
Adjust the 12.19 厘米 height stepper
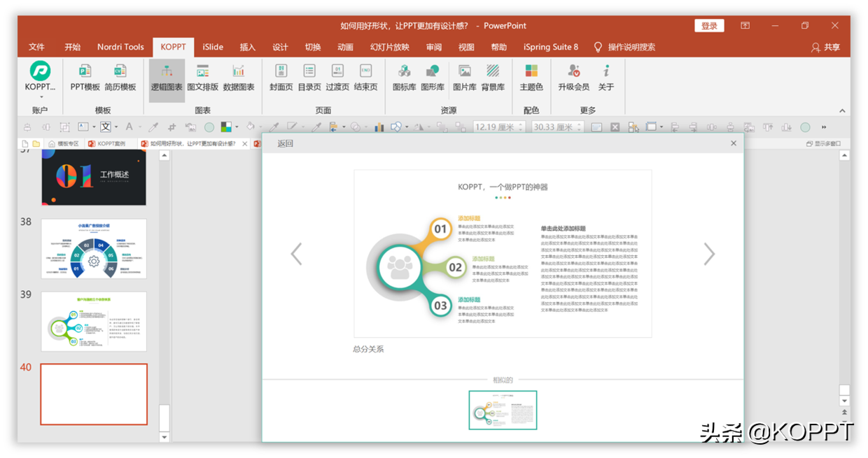click(521, 127)
